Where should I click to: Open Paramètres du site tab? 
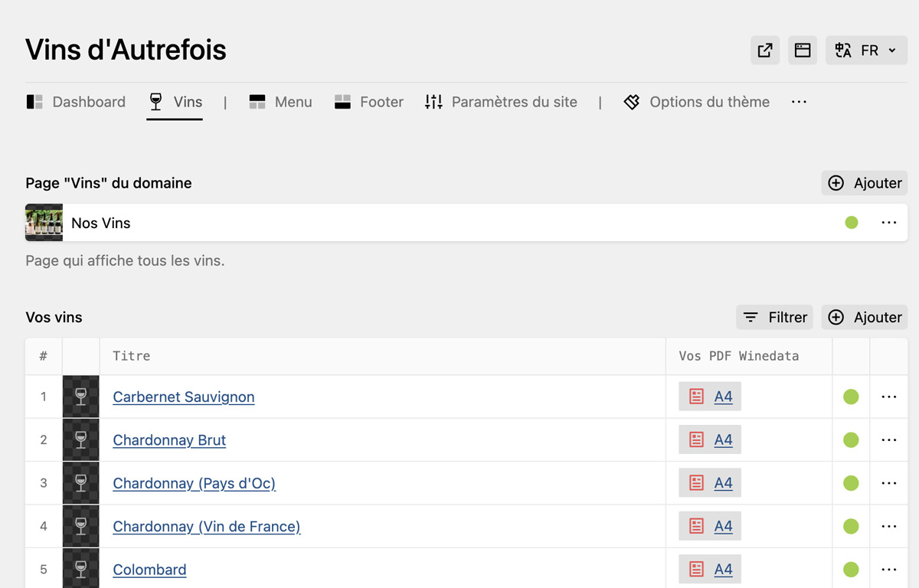[x=501, y=102]
